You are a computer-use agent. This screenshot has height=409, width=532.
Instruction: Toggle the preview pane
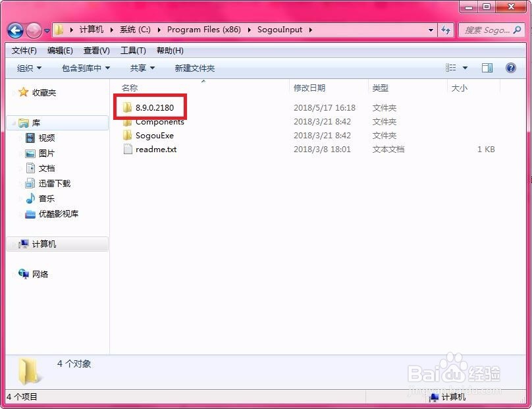pyautogui.click(x=488, y=68)
